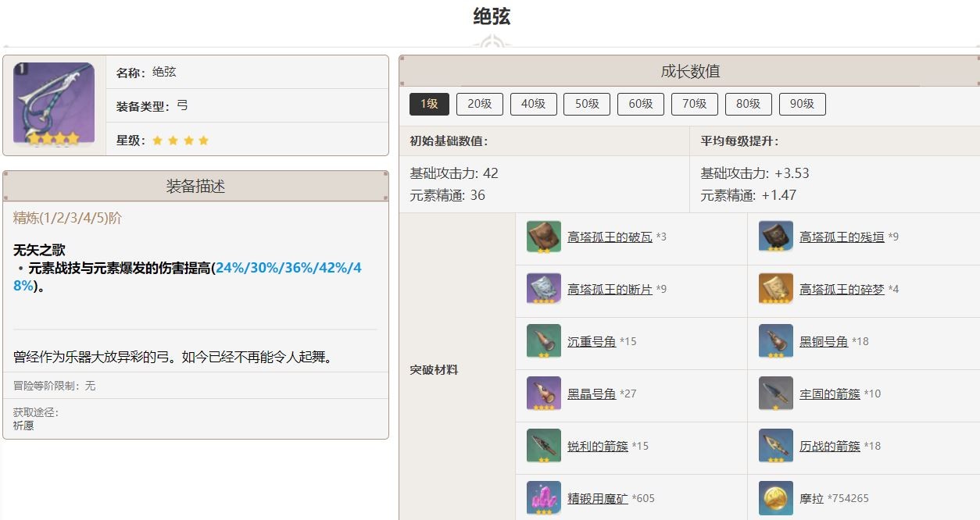This screenshot has width=980, height=520.
Task: Click the 绝弦 bow weapon thumbnail
Action: pos(53,105)
